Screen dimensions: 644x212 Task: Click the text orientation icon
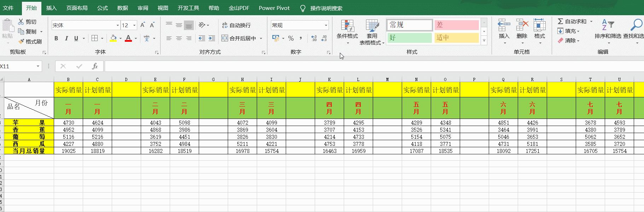click(x=202, y=25)
